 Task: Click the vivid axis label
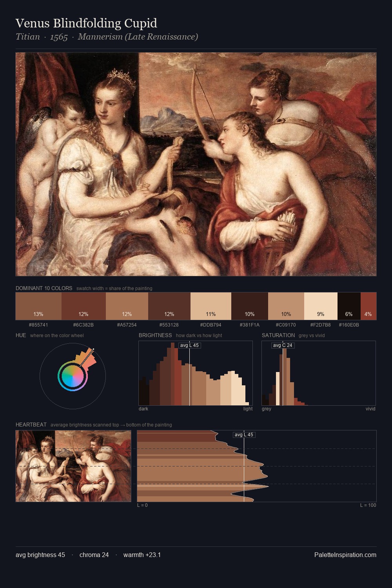click(370, 409)
